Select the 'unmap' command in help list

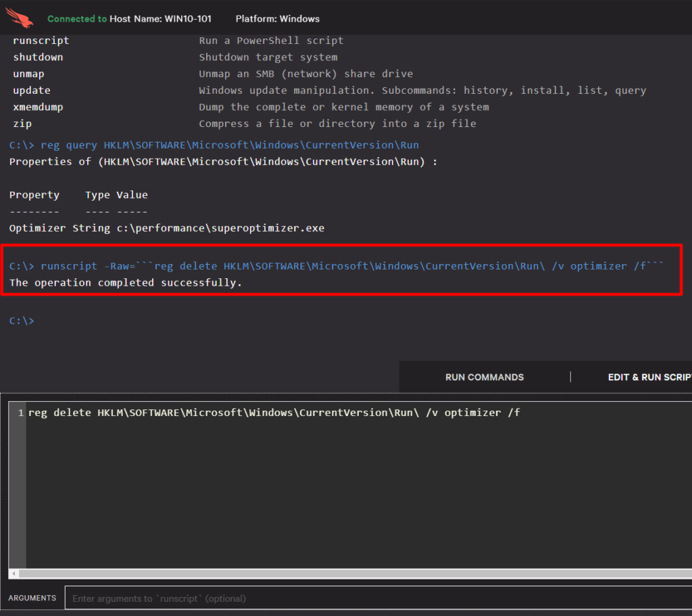click(28, 74)
